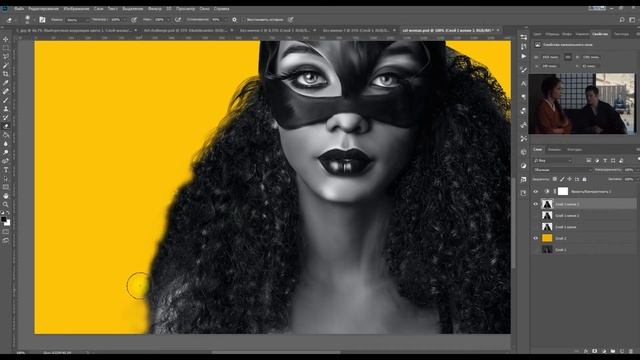Open the eraser tool preset picker
Image resolution: width=640 pixels, height=360 pixels.
click(x=11, y=20)
